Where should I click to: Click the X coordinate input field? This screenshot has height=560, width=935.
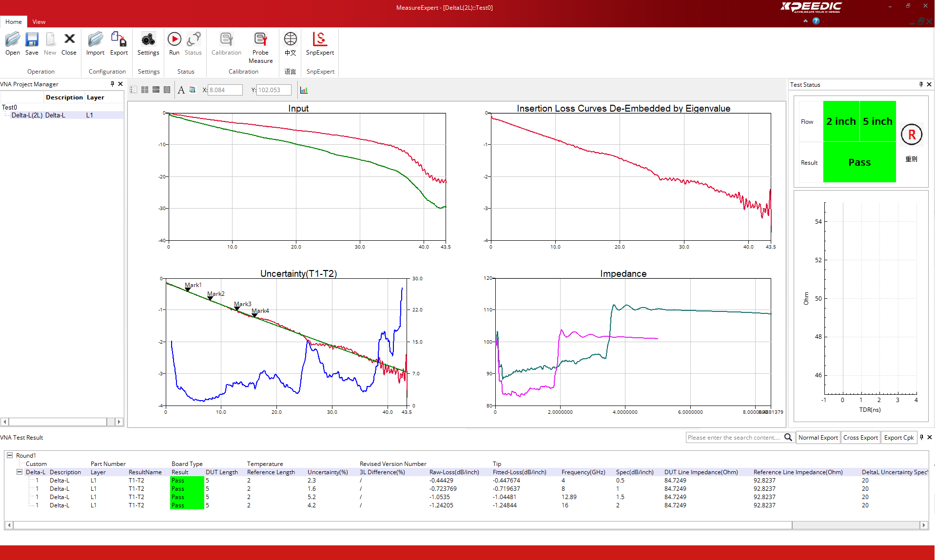pos(225,90)
